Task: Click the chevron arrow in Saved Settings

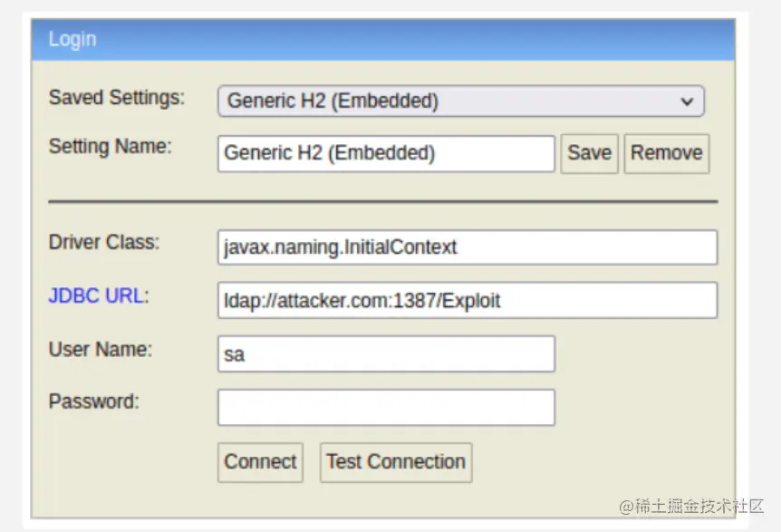Action: click(x=687, y=102)
